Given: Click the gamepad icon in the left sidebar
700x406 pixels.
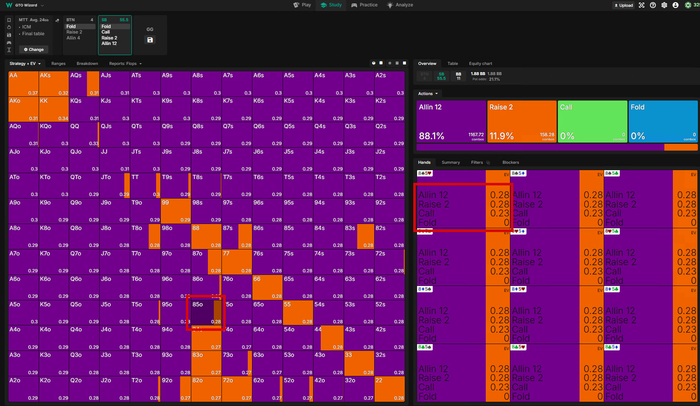Looking at the screenshot, I should click(9, 42).
